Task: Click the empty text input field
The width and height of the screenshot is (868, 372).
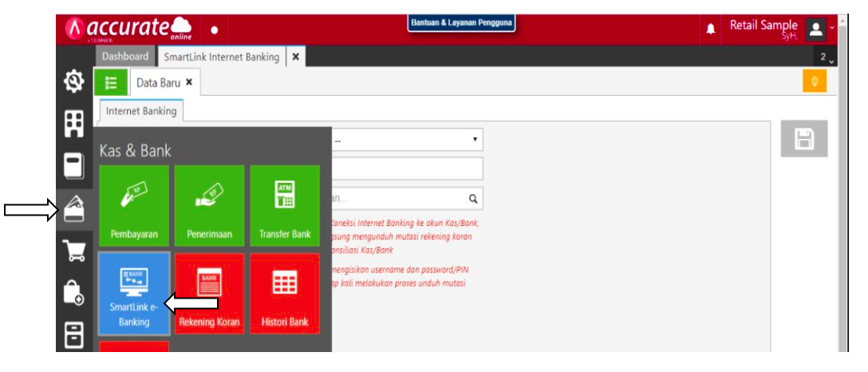Action: pos(407,169)
